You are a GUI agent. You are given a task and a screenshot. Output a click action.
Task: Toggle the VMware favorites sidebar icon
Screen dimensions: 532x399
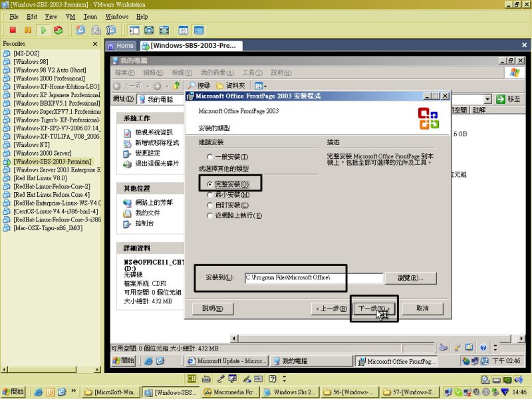134,30
